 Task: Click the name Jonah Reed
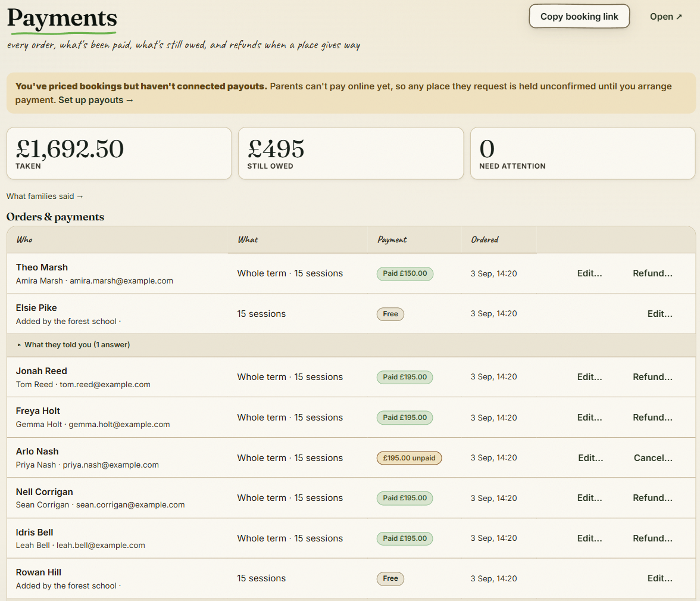42,371
